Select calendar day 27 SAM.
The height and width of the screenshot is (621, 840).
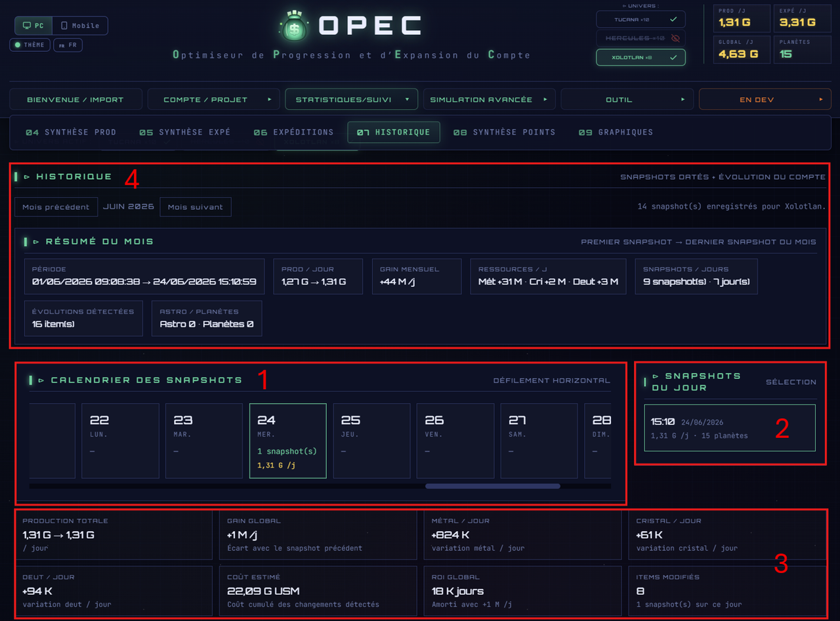539,440
